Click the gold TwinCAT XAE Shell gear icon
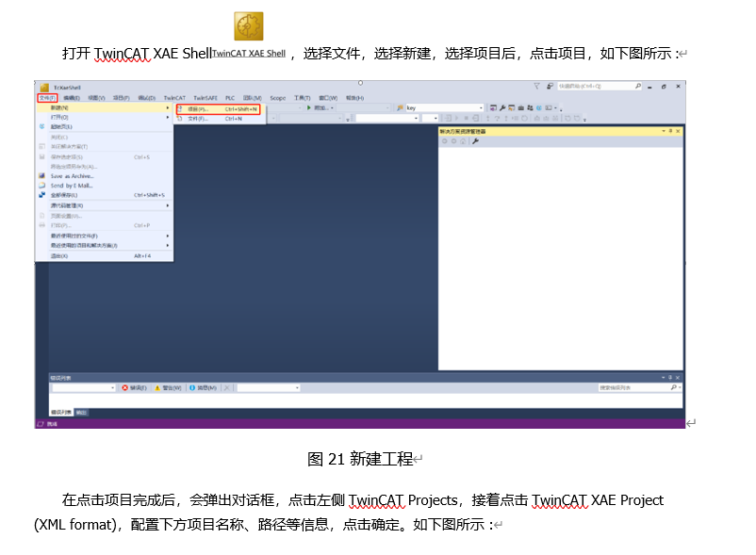 (249, 26)
